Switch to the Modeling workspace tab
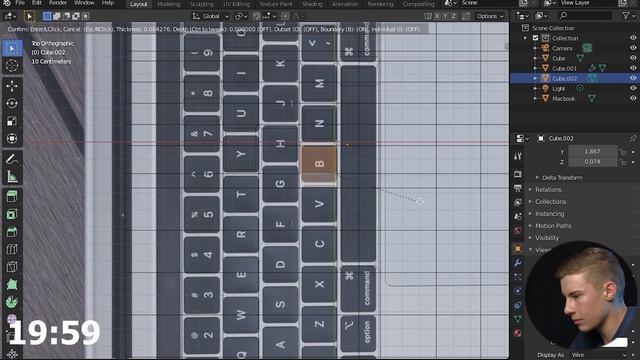640x360 pixels. [169, 4]
